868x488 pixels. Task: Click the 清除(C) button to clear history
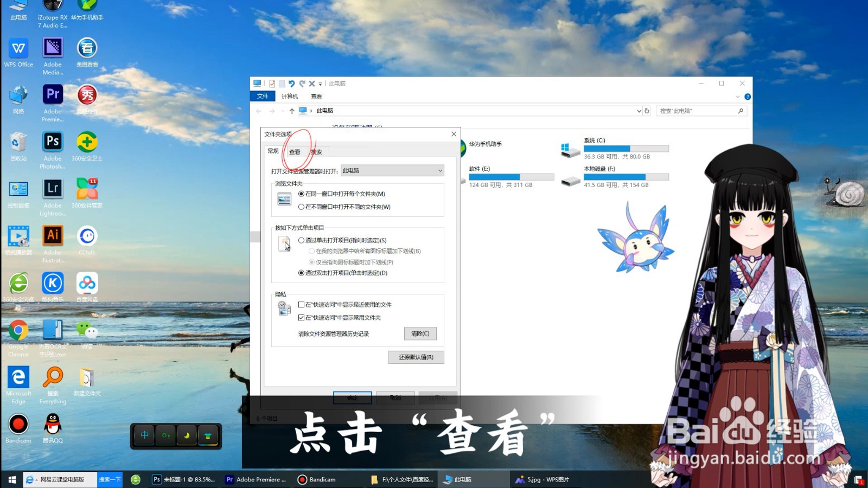[420, 333]
